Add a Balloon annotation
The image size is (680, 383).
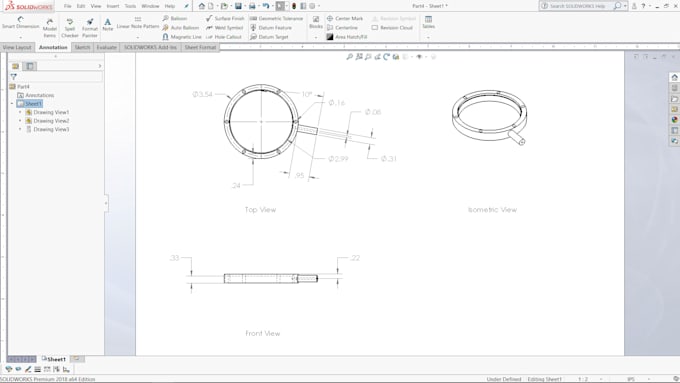[x=174, y=19]
